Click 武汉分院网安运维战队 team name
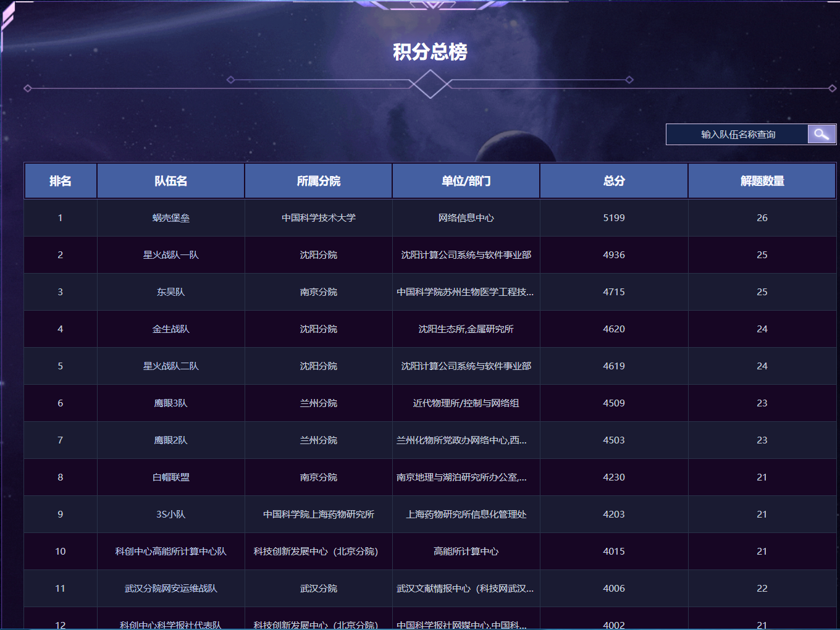 tap(171, 589)
